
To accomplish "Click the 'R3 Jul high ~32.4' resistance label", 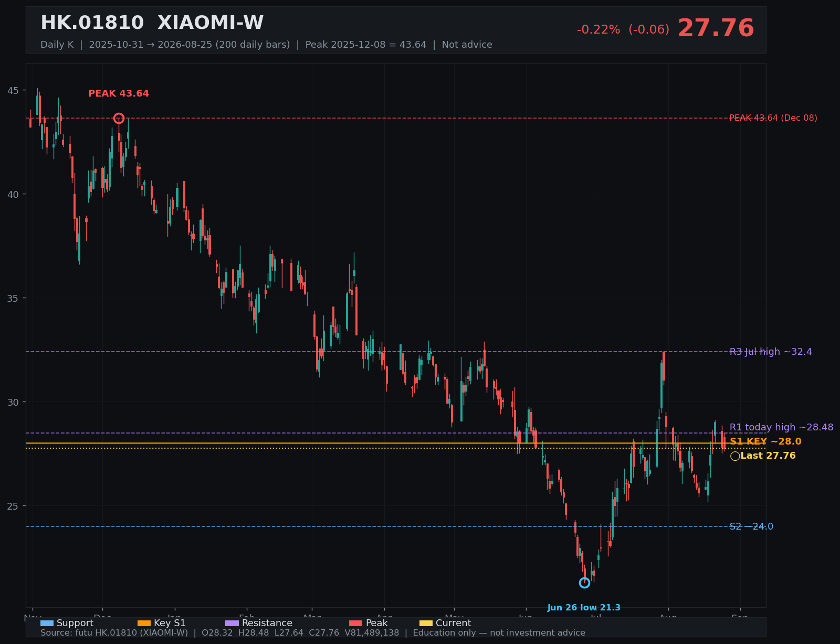I will (x=771, y=352).
